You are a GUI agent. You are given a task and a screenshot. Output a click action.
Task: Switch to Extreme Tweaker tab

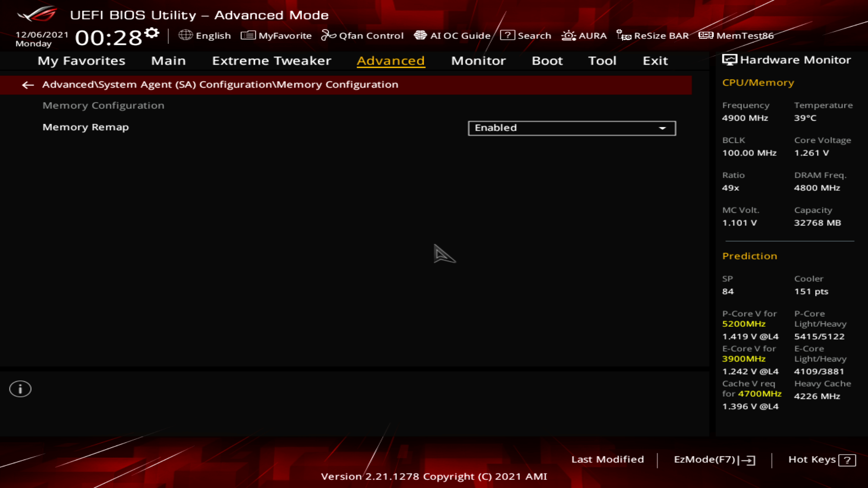click(x=271, y=61)
